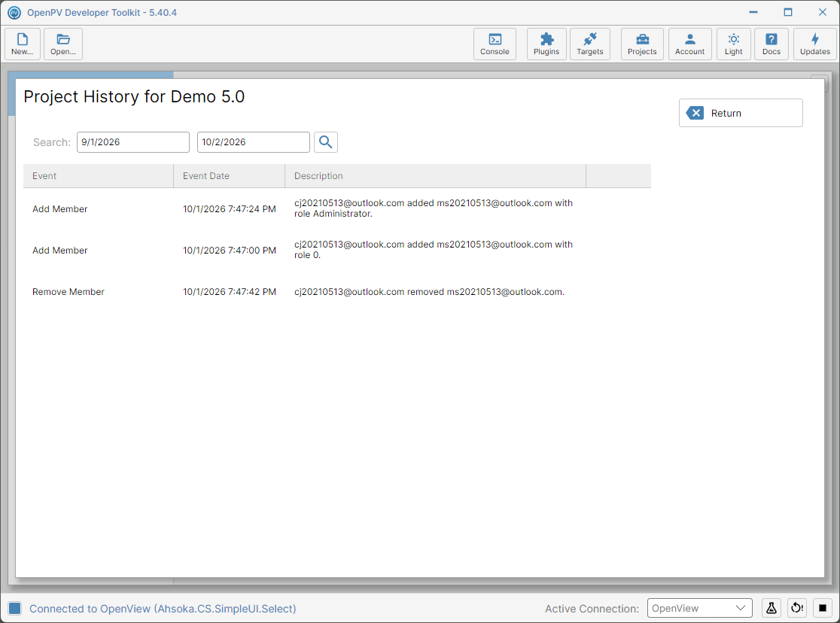Sort by the Event column header

[x=99, y=176]
